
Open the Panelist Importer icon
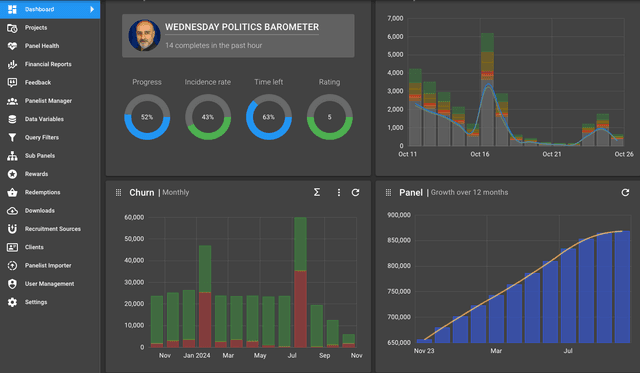coord(12,266)
